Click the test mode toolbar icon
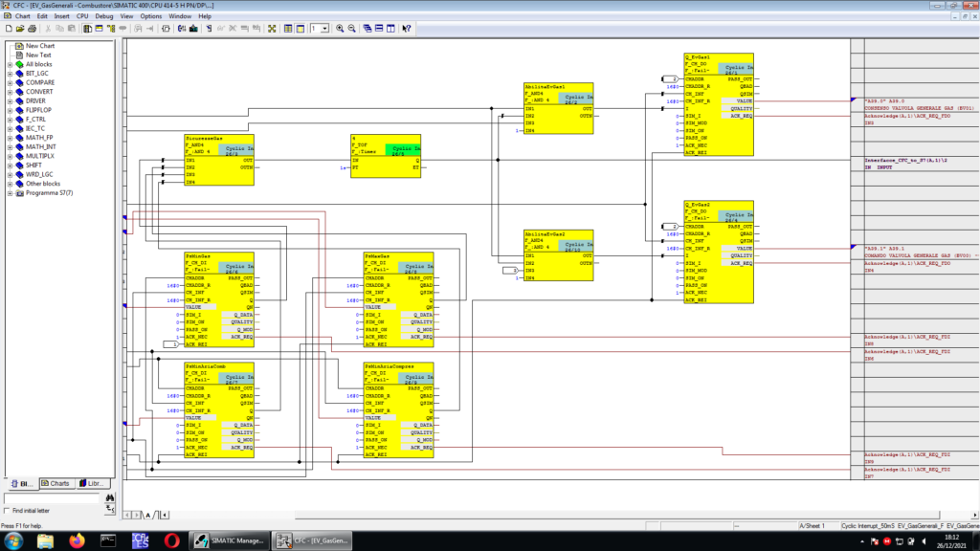Viewport: 980px width, 551px height. click(208, 29)
